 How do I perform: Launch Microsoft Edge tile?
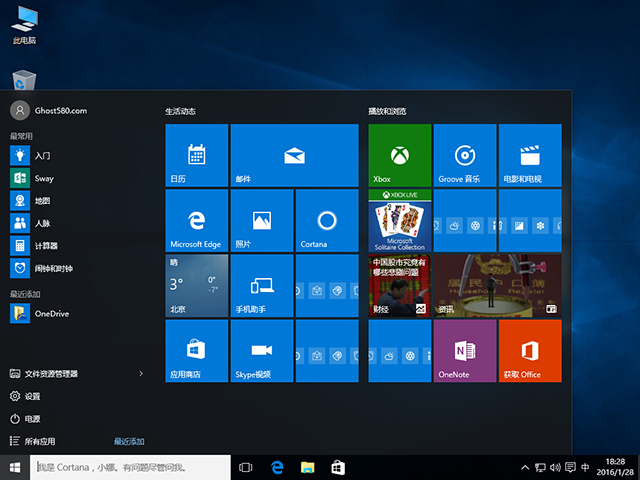(196, 220)
